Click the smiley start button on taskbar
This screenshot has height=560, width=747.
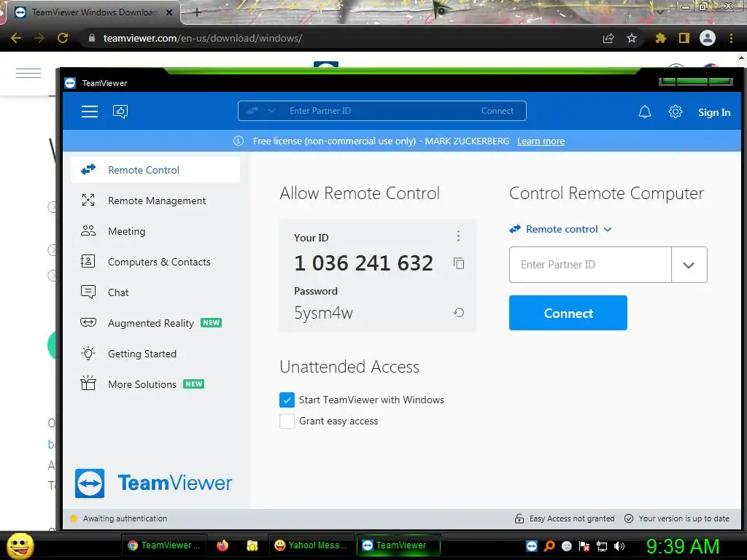point(20,545)
